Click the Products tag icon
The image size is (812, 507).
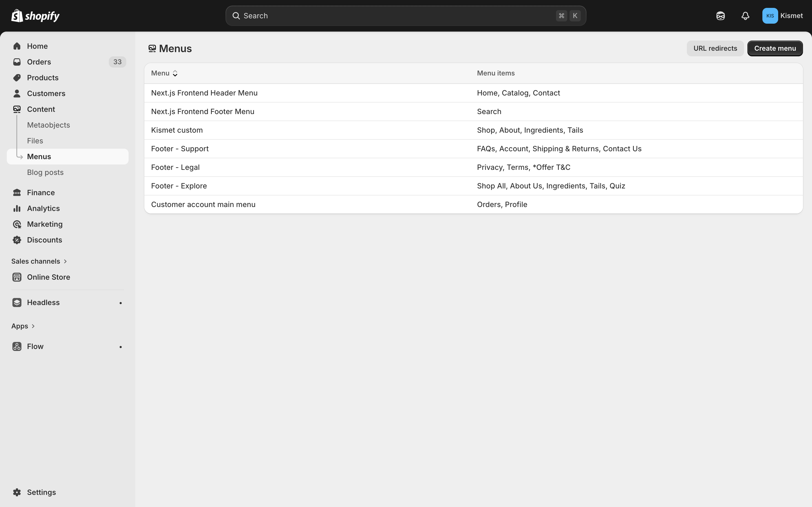point(17,77)
